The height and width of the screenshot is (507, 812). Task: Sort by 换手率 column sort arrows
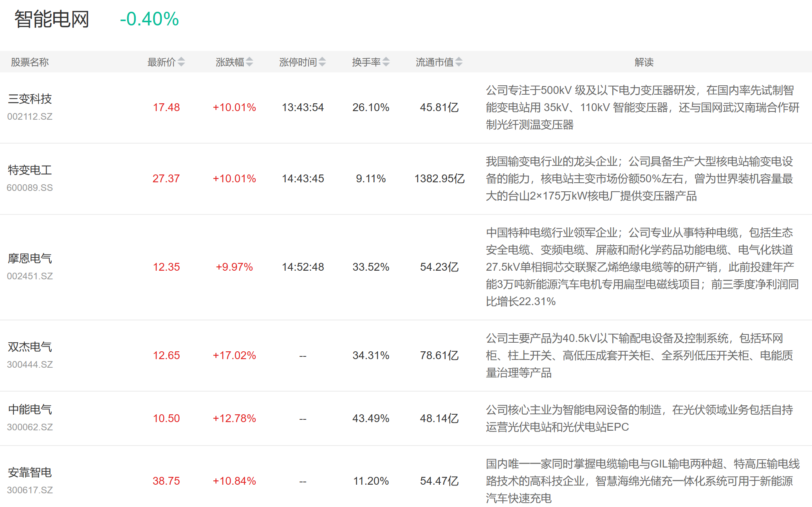pyautogui.click(x=386, y=62)
